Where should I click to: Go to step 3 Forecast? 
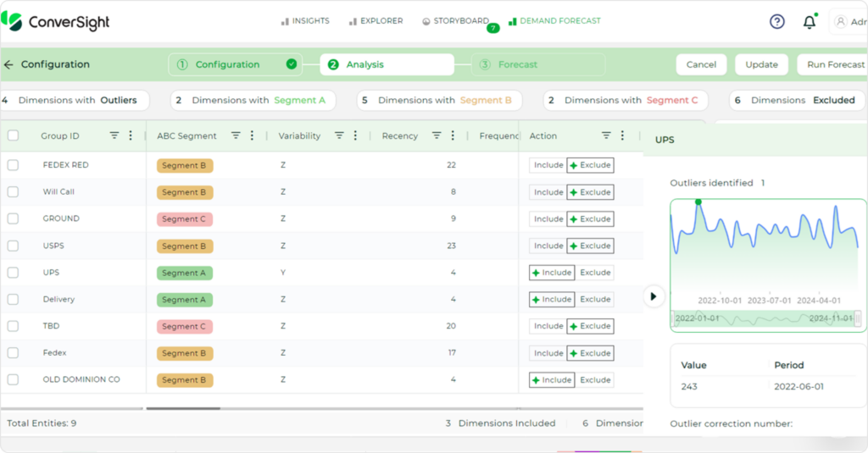point(538,64)
